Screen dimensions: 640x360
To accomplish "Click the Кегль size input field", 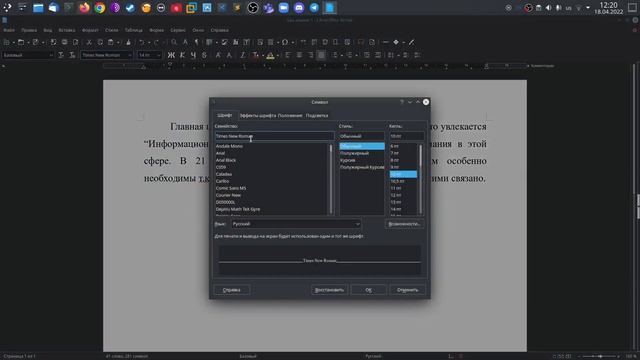I will click(x=407, y=136).
